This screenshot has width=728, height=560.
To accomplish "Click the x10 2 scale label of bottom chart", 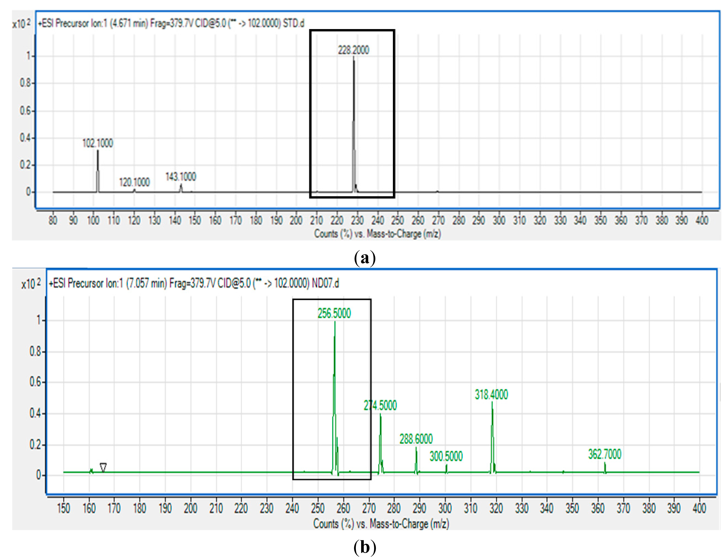I will (31, 284).
